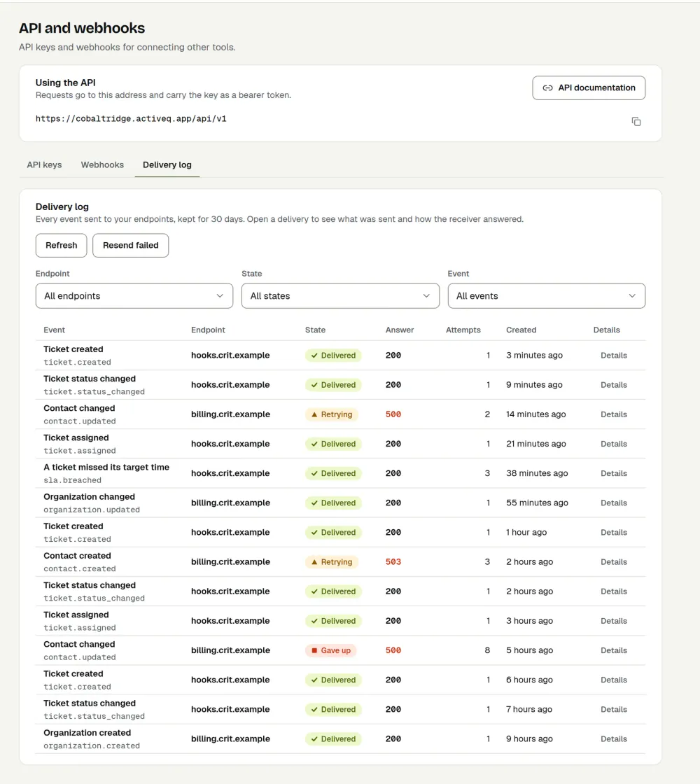This screenshot has height=784, width=700.
Task: Click the State column header
Action: [315, 330]
